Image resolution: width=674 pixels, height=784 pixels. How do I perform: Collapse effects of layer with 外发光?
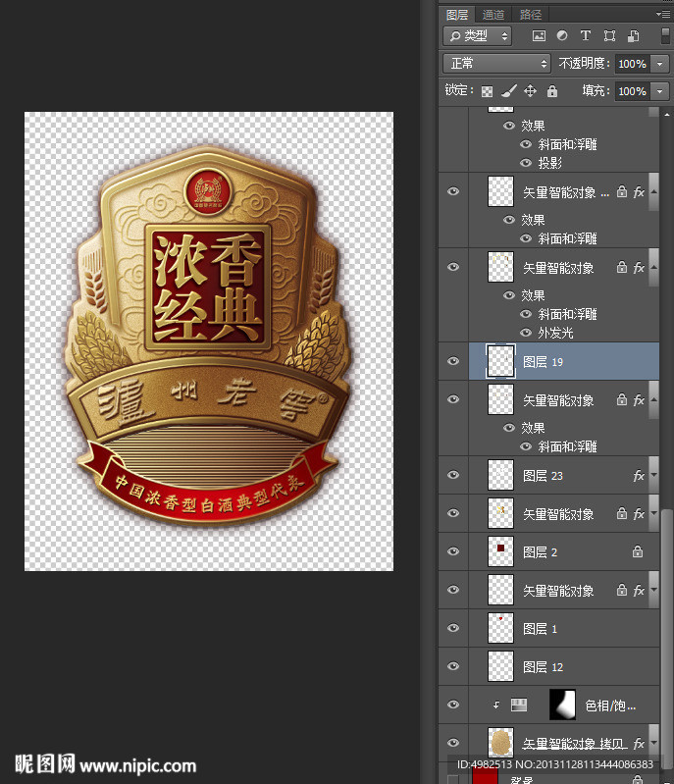click(654, 268)
